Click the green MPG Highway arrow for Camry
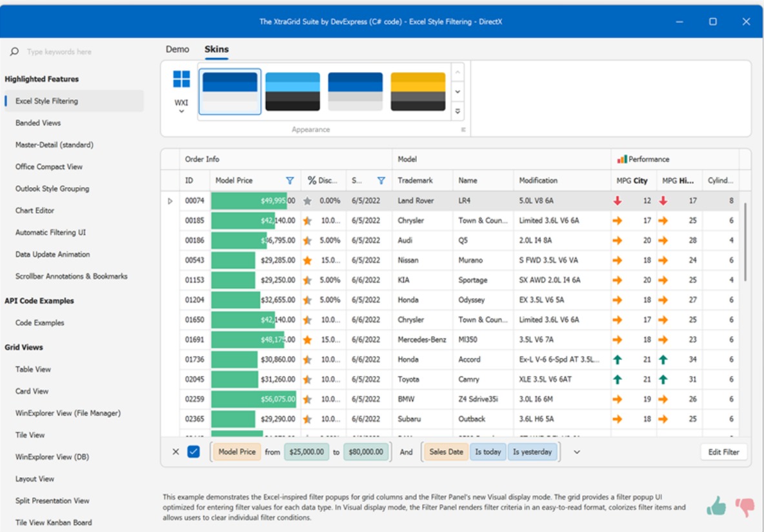764x532 pixels. click(x=663, y=380)
